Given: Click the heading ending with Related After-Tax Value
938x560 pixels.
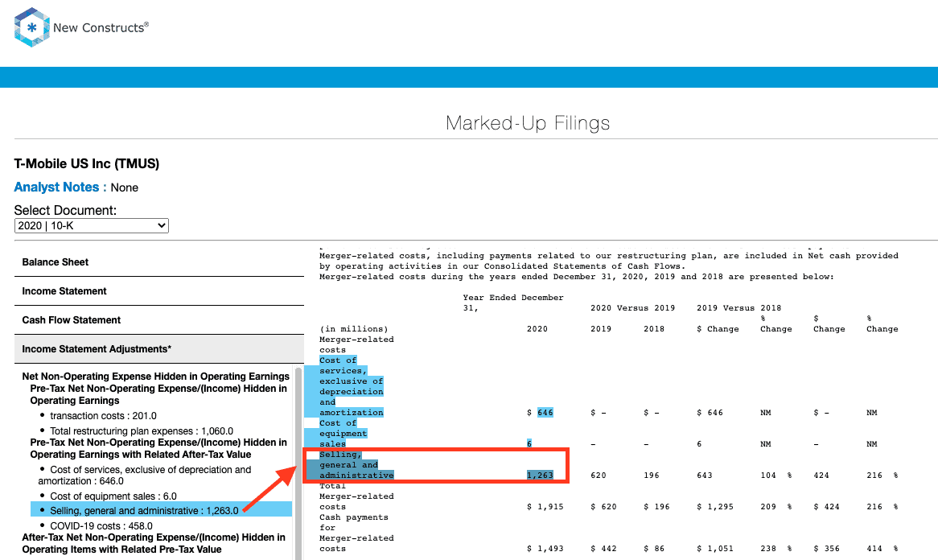Looking at the screenshot, I should click(x=158, y=448).
